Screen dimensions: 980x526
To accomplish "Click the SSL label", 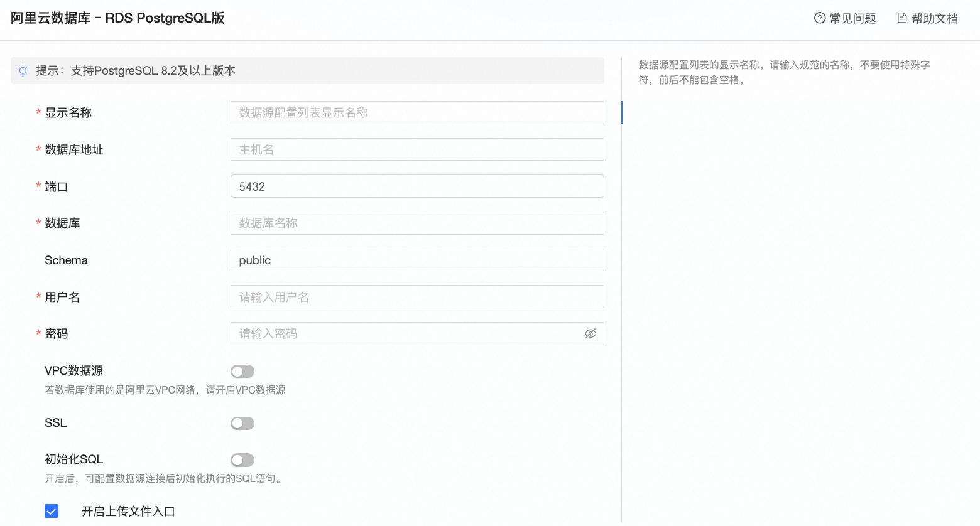I will (55, 423).
